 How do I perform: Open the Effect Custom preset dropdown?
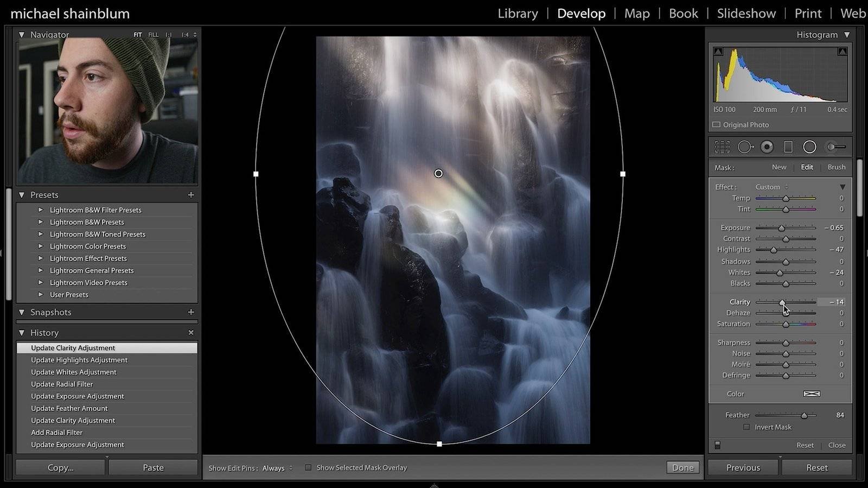[x=771, y=187]
